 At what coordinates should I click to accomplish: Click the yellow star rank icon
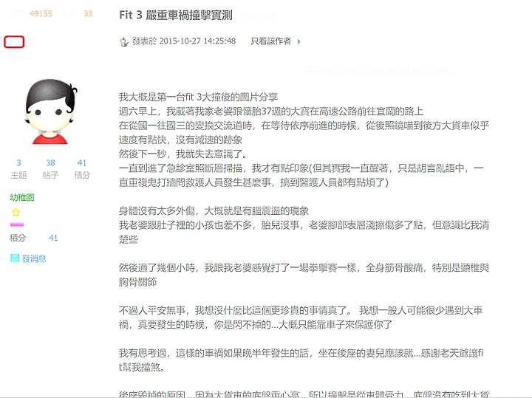click(16, 213)
